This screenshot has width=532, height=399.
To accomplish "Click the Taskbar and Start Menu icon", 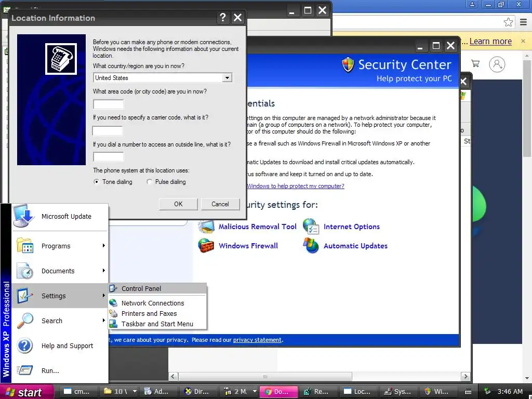I will (x=113, y=324).
